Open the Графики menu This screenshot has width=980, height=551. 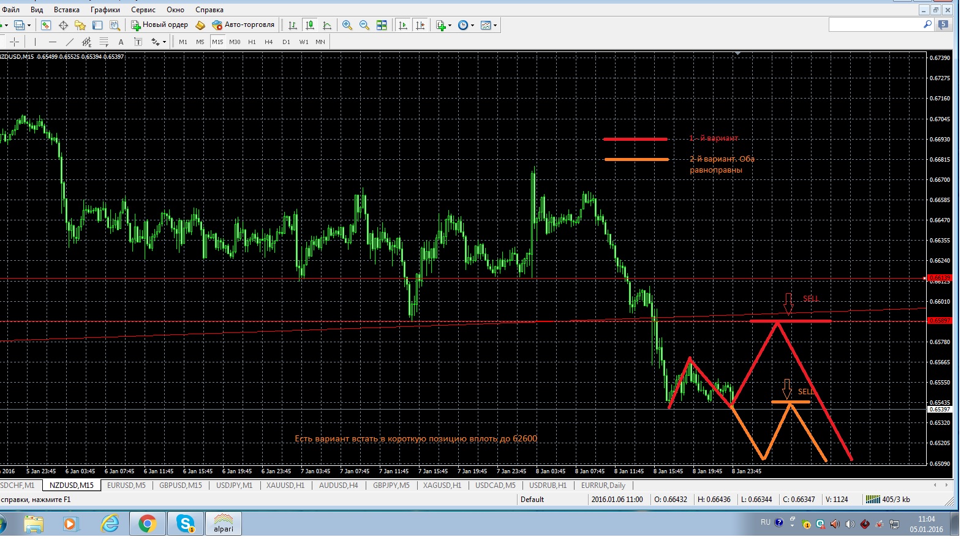point(105,10)
